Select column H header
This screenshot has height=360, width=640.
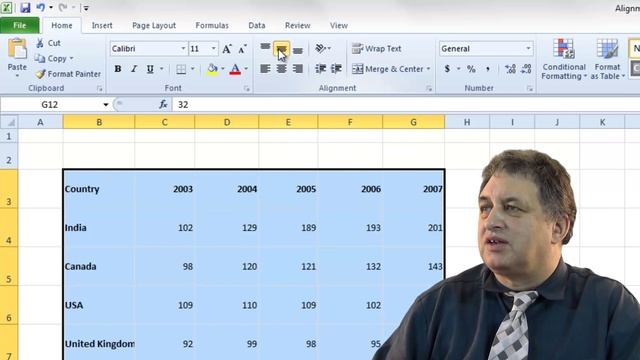pos(467,122)
